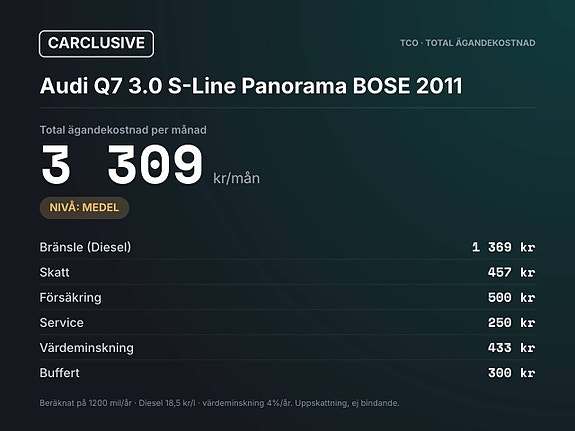
Task: Click the Bränsle (Diesel) row label
Action: (x=85, y=247)
